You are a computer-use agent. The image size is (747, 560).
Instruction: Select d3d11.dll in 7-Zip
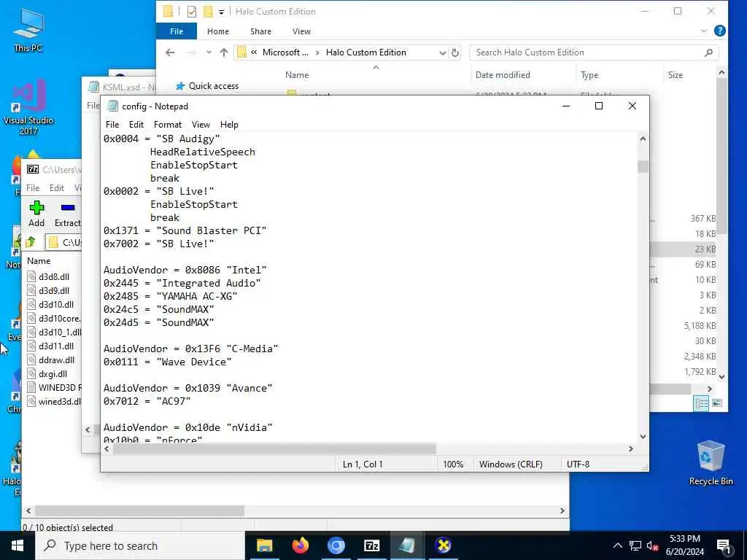[55, 346]
